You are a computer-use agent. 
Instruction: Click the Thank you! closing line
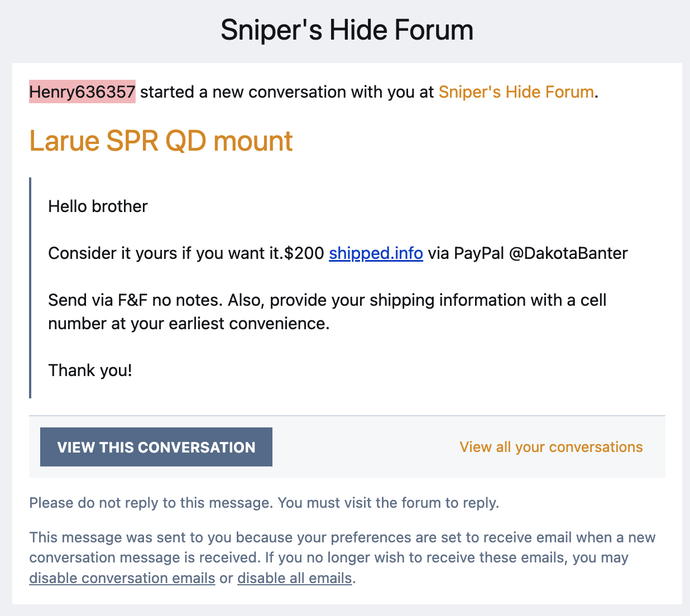pyautogui.click(x=90, y=370)
